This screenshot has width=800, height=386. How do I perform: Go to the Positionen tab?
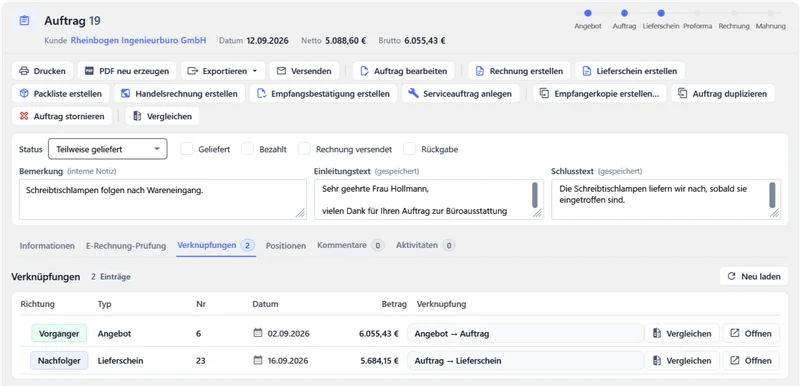click(286, 246)
